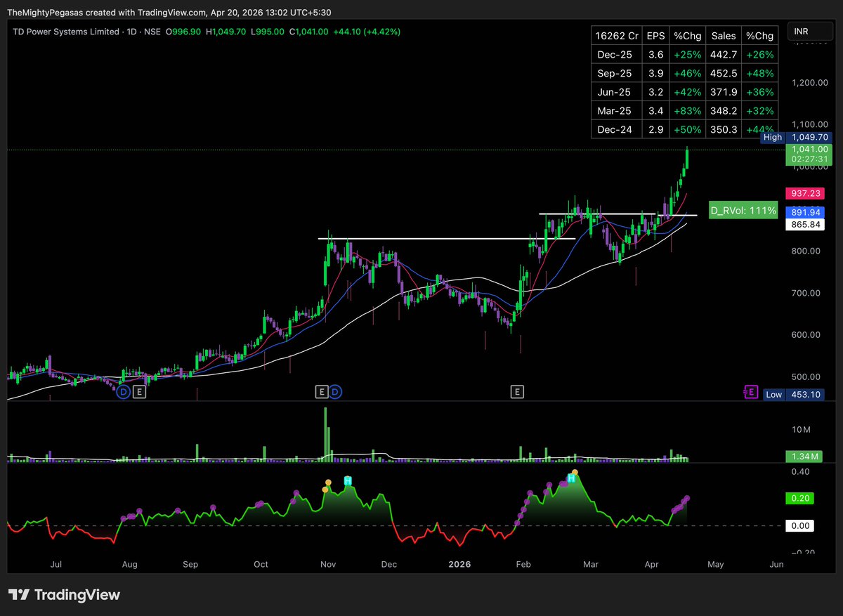This screenshot has width=843, height=616.
Task: Click the latest green candle at the chart high
Action: coord(687,159)
